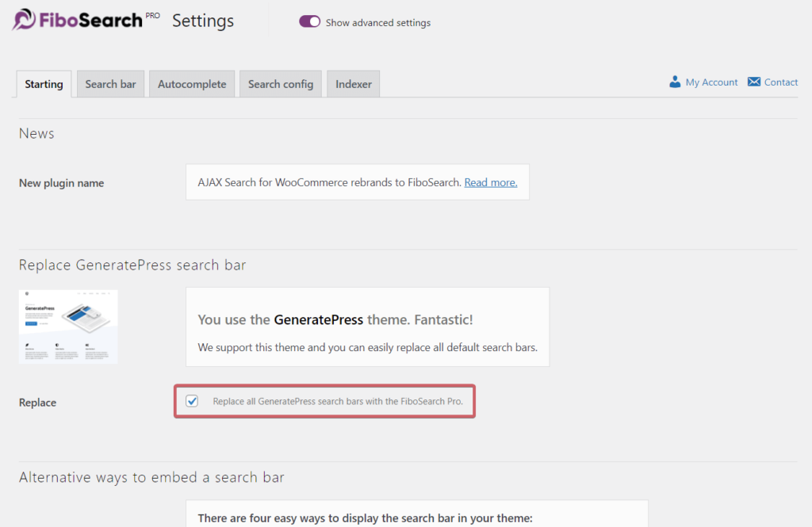This screenshot has width=812, height=527.
Task: Open the Indexer tab
Action: point(353,84)
